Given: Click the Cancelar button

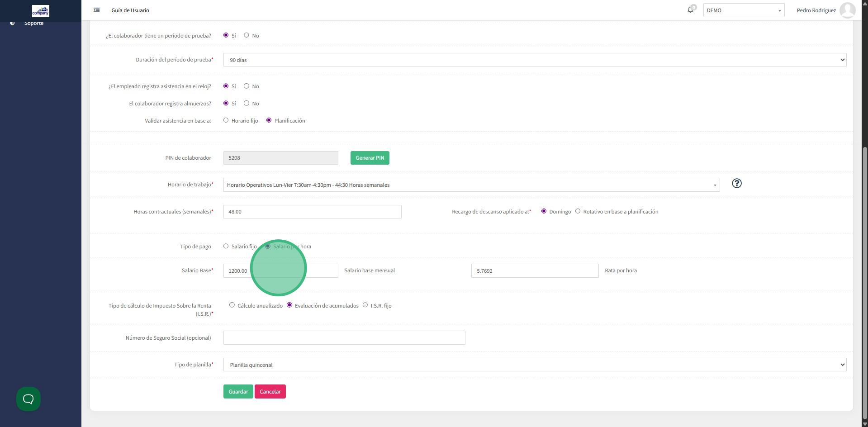Looking at the screenshot, I should tap(270, 392).
